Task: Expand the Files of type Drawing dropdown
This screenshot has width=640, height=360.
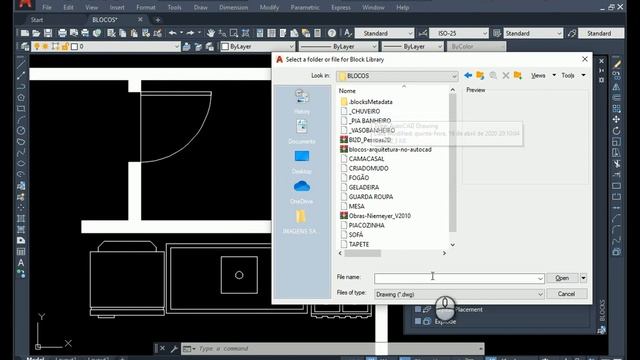Action: pyautogui.click(x=540, y=294)
